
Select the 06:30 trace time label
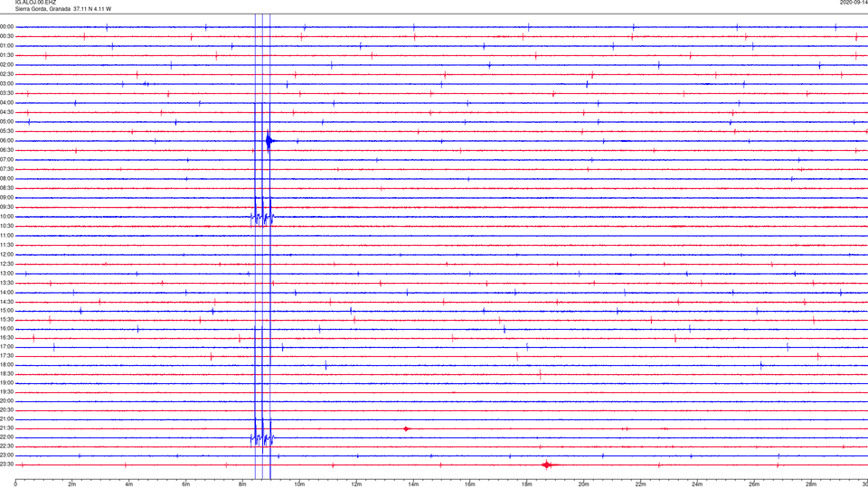pos(6,151)
